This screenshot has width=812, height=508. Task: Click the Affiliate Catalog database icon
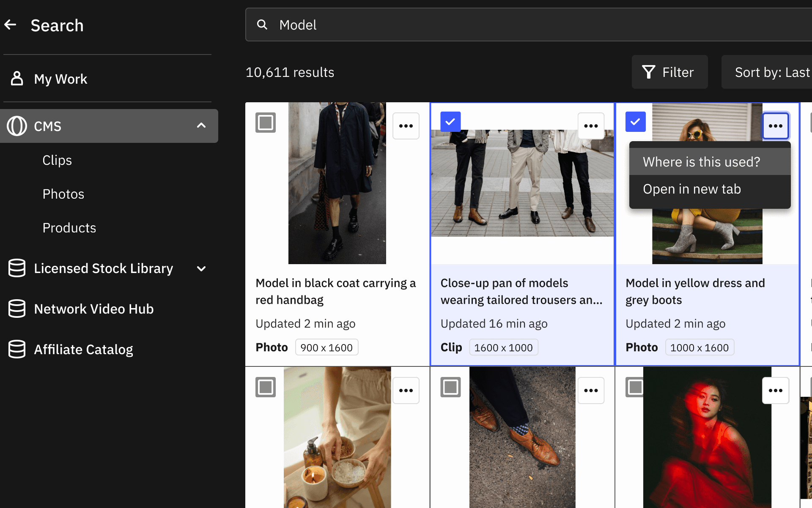pyautogui.click(x=17, y=350)
